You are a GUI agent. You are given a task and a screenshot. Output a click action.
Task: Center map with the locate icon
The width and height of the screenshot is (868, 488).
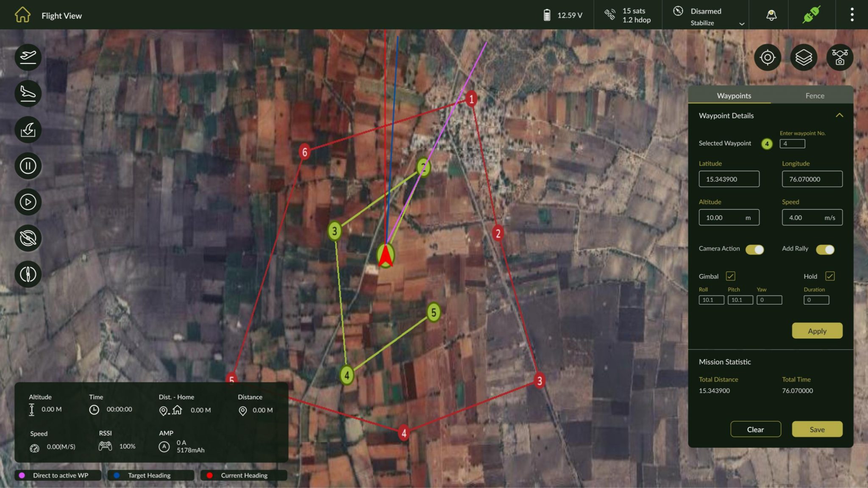click(768, 57)
